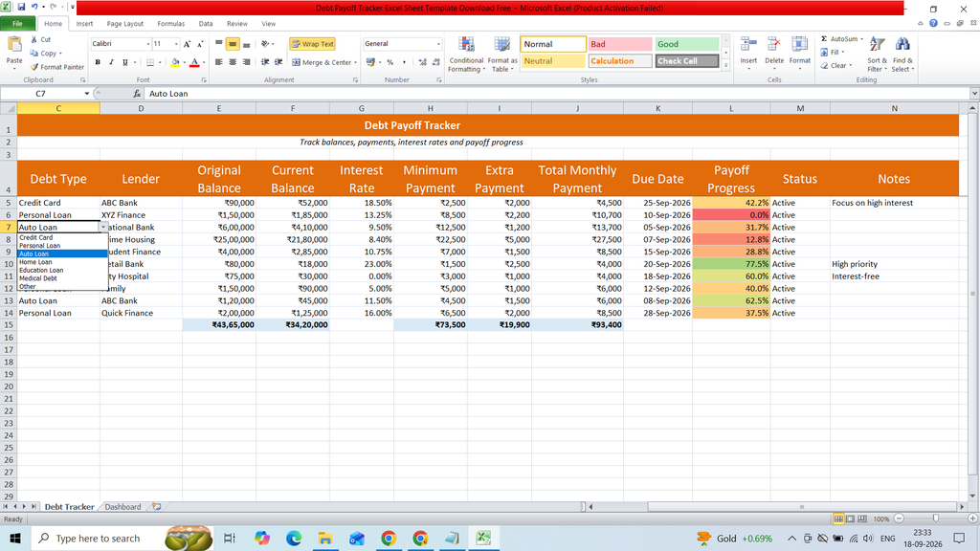Viewport: 980px width, 551px height.
Task: Toggle Bold formatting
Action: [x=98, y=62]
